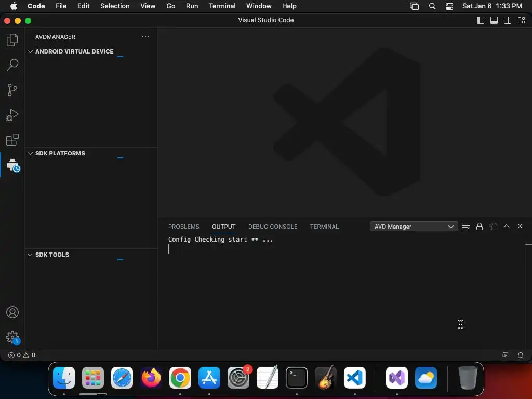This screenshot has width=532, height=399.
Task: Switch to the DEBUG CONSOLE tab
Action: pyautogui.click(x=273, y=227)
